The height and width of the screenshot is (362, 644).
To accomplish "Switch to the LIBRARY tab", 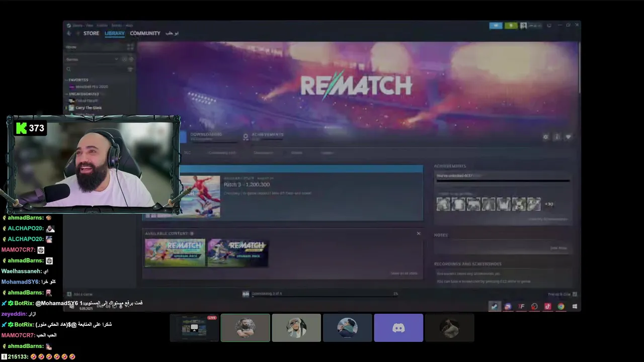I will point(115,33).
